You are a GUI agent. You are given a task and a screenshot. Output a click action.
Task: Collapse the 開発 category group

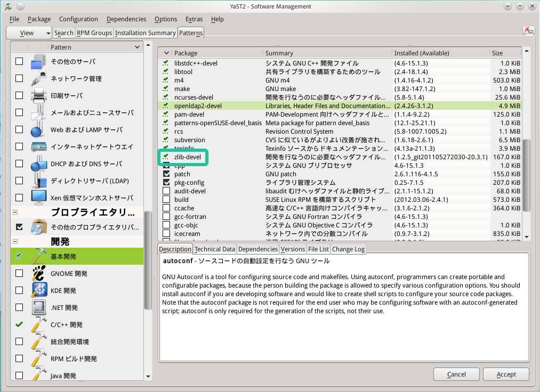(x=15, y=242)
